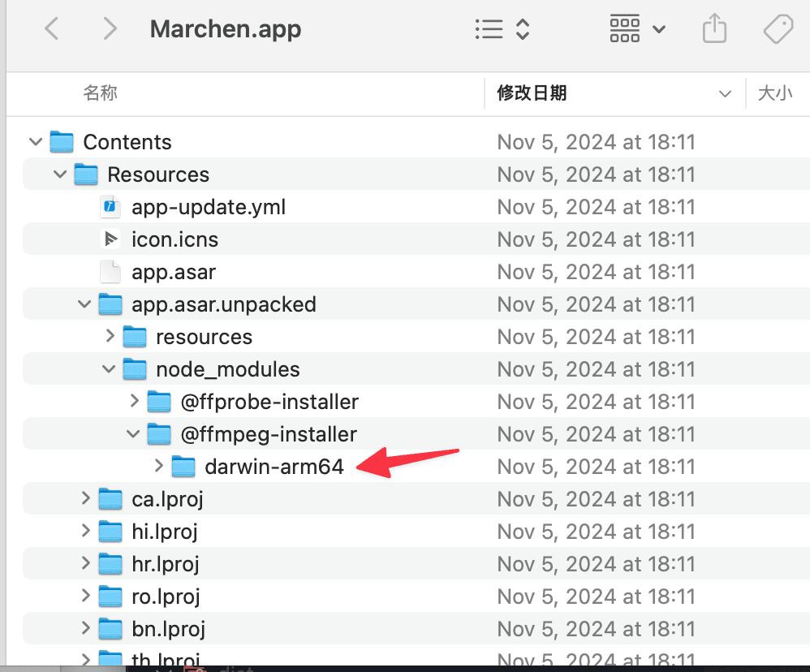Open the list view options switcher

coord(502,30)
